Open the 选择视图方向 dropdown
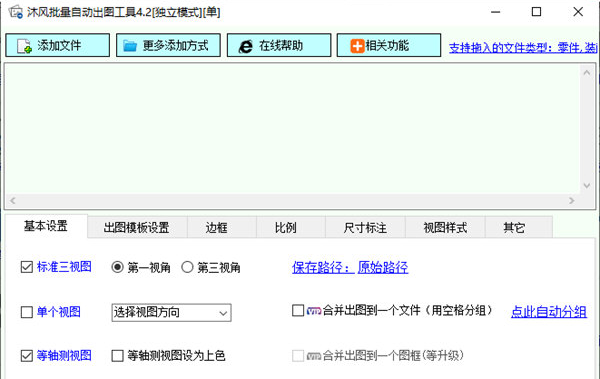600x379 pixels. click(x=171, y=312)
